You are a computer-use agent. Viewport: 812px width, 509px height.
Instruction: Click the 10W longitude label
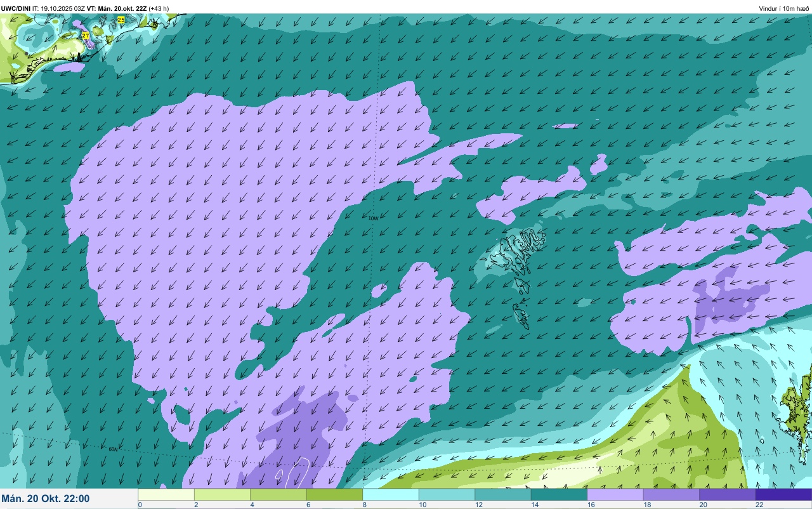373,218
